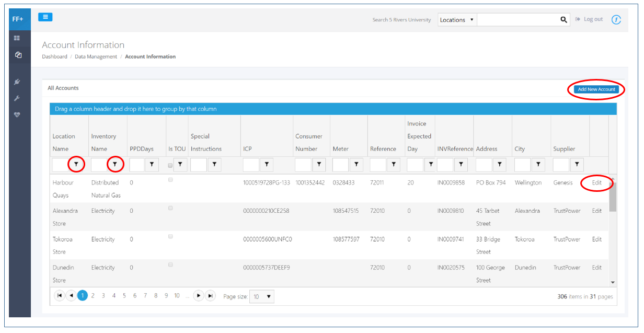
Task: Click the Add New Account button
Action: click(596, 89)
